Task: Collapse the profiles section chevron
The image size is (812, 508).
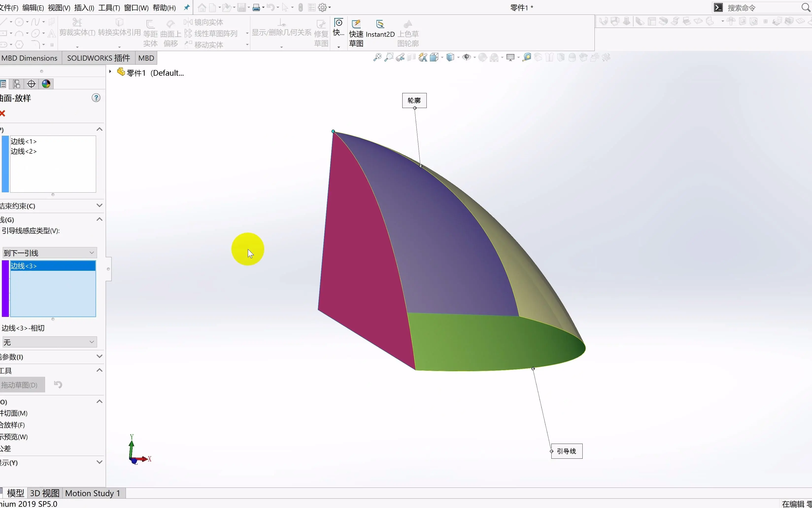Action: pyautogui.click(x=99, y=129)
